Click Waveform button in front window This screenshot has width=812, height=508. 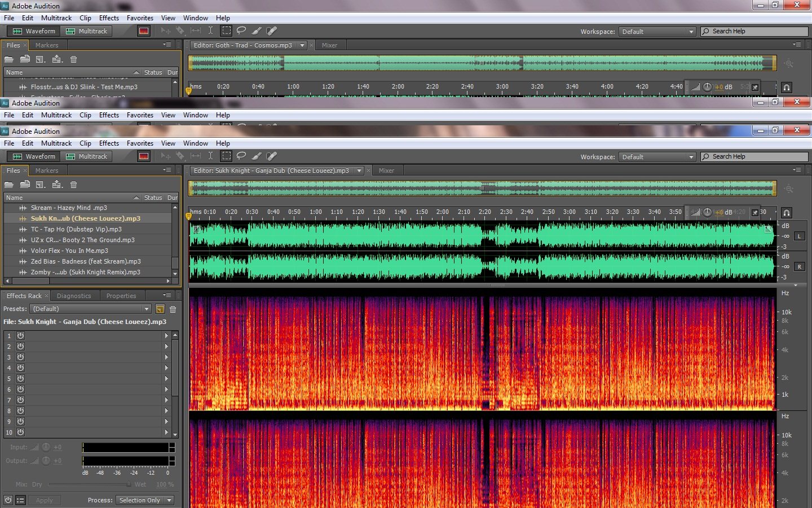tap(34, 156)
